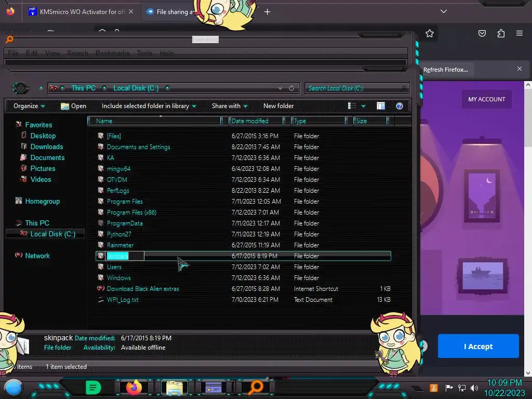Image resolution: width=532 pixels, height=399 pixels.
Task: Open the Start orb on the taskbar
Action: point(13,388)
